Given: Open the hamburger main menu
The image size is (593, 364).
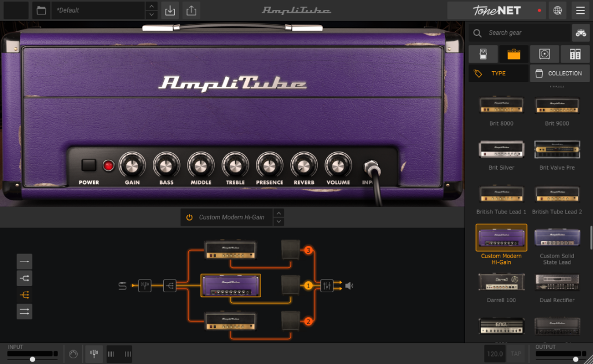Looking at the screenshot, I should [580, 10].
